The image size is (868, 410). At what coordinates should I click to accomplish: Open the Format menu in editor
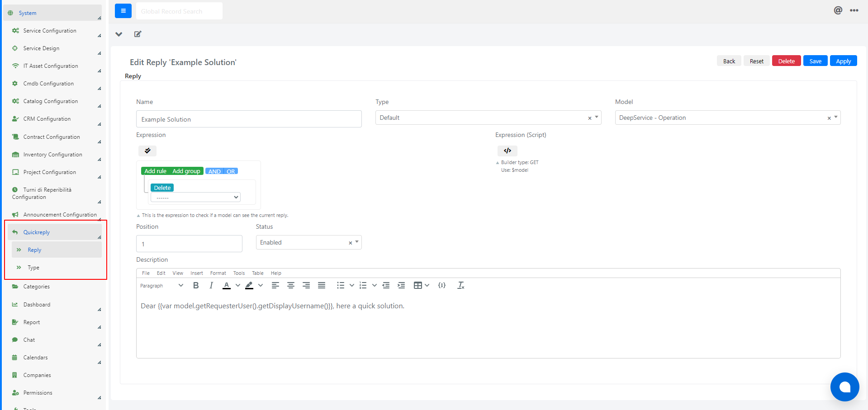pyautogui.click(x=218, y=273)
